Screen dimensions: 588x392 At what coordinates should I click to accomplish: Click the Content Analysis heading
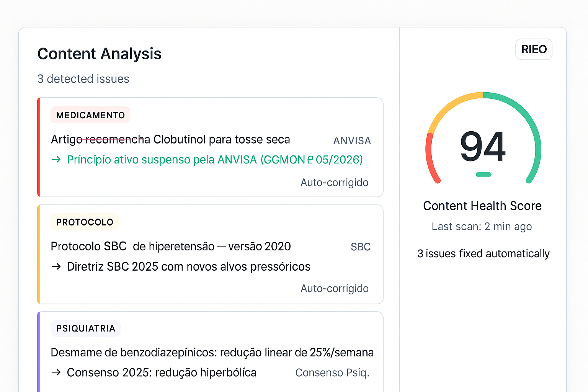pyautogui.click(x=100, y=54)
